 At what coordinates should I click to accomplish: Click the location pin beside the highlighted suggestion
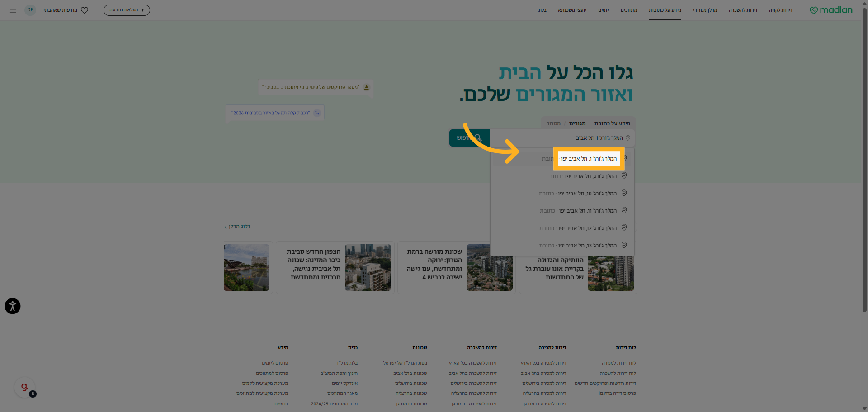pyautogui.click(x=624, y=157)
